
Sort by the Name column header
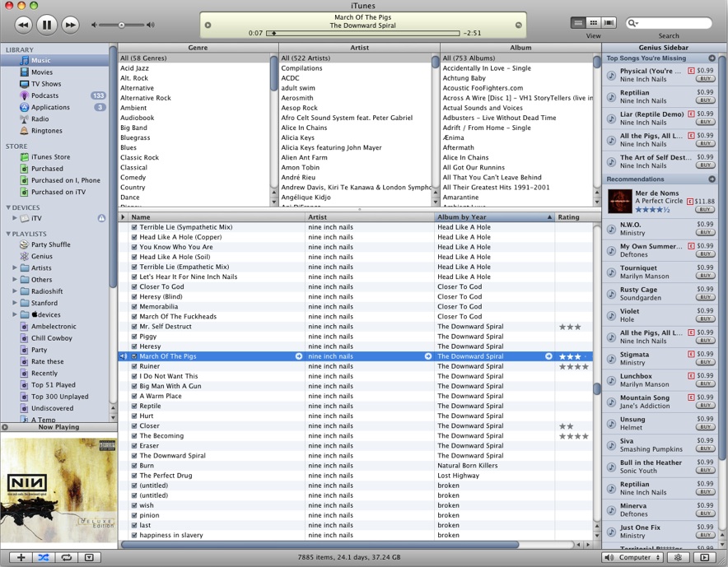[217, 217]
